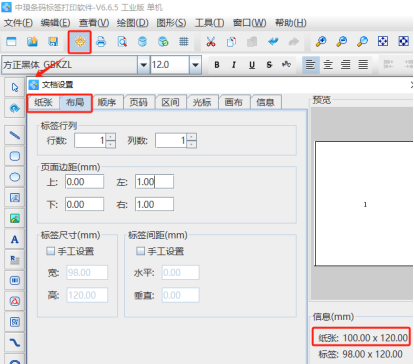Click the scissors cut icon
Viewport: 414px width, 364px height.
(211, 42)
